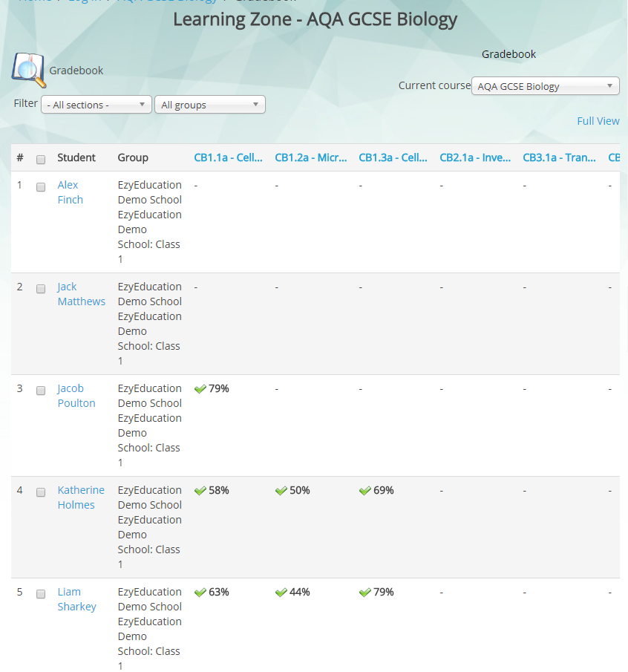Click the group cell in Jack Matthews's row
The width and height of the screenshot is (628, 672).
149,324
